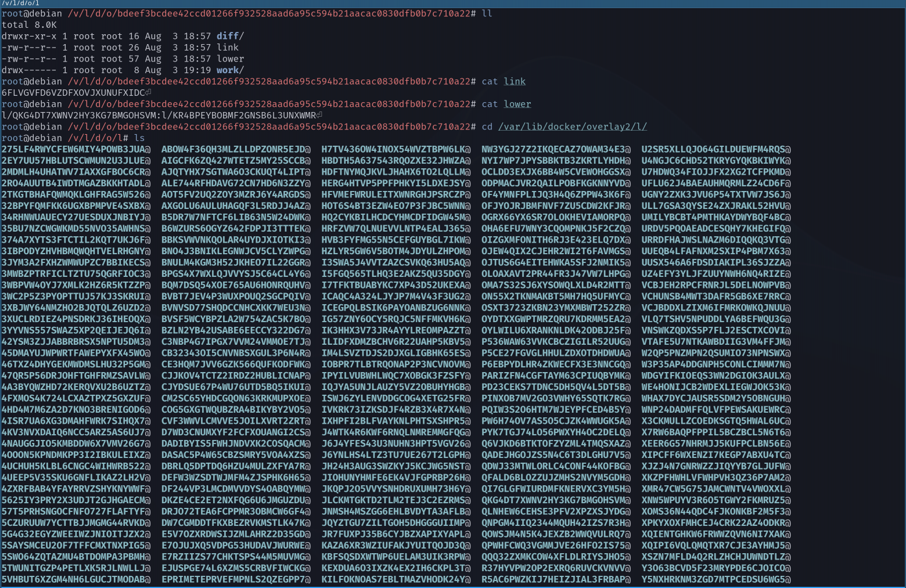Click the /var/lib/docker/overlay2/l/ path link
The height and width of the screenshot is (588, 906).
(573, 127)
